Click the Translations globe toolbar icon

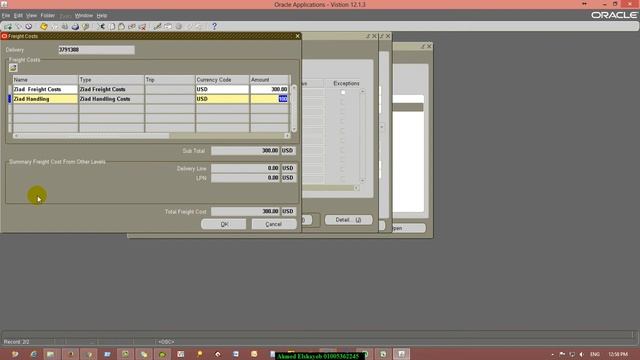(x=179, y=27)
